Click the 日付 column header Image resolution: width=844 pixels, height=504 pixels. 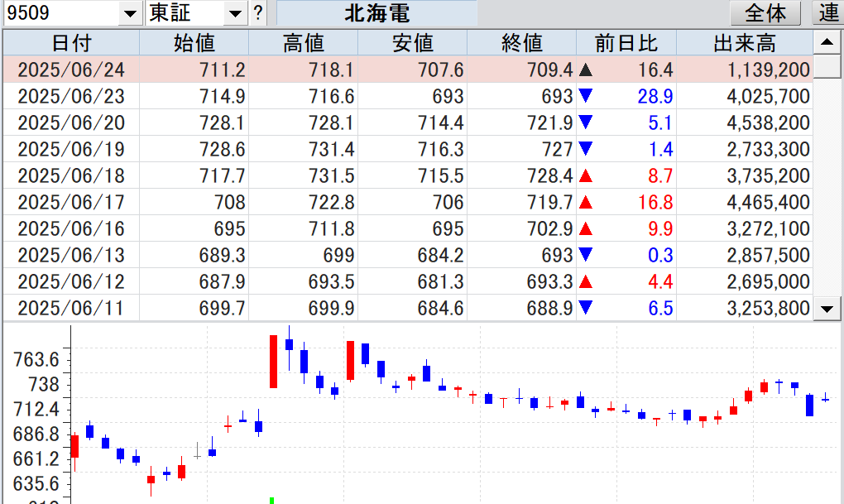click(72, 43)
